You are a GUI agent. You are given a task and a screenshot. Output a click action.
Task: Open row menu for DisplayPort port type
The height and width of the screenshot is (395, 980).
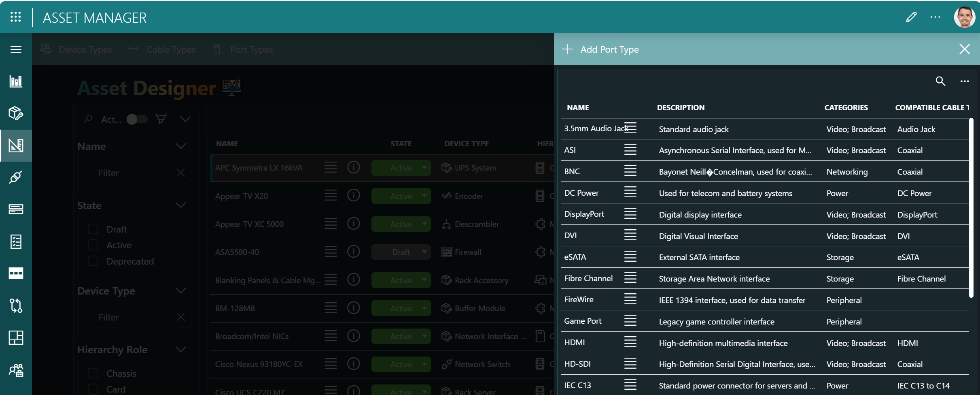click(630, 214)
